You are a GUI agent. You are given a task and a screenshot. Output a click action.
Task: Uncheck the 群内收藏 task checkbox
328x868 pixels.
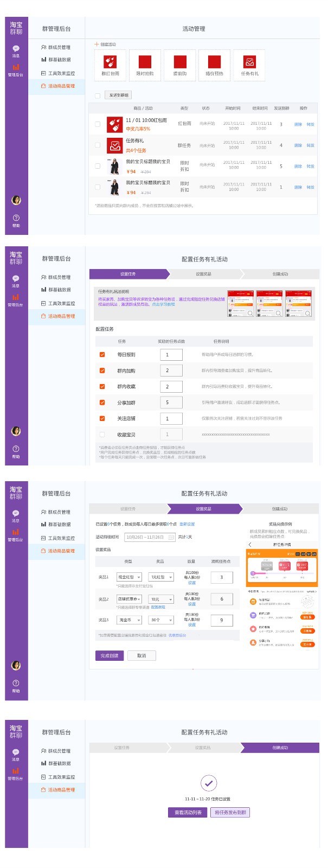pos(102,387)
